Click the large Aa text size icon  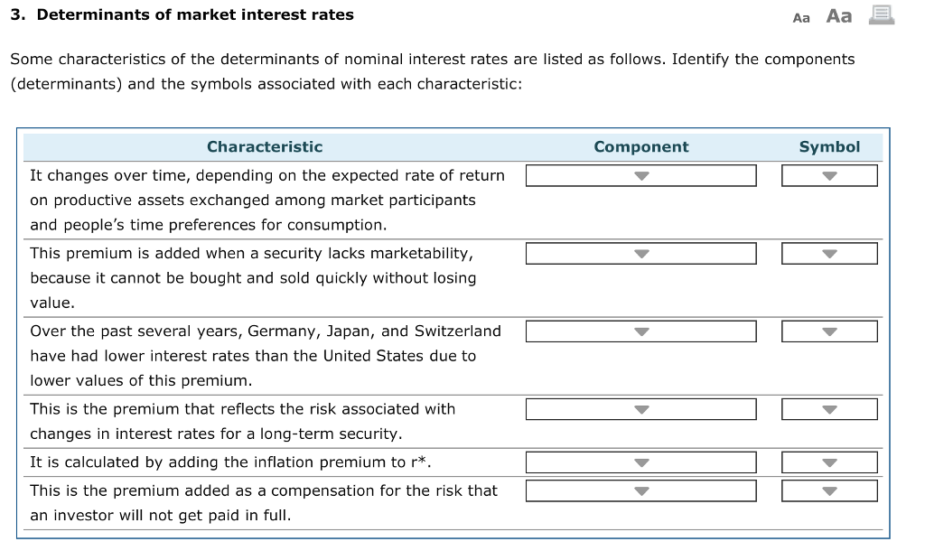838,15
